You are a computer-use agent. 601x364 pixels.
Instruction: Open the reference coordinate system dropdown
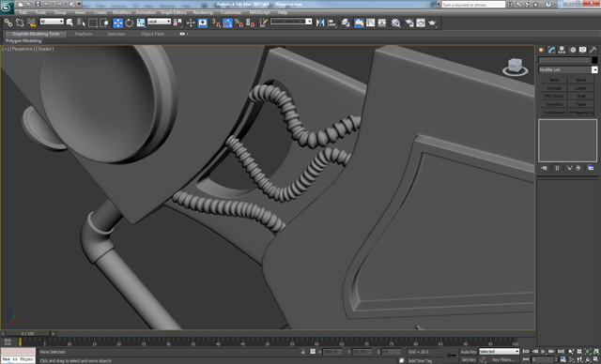(x=159, y=22)
